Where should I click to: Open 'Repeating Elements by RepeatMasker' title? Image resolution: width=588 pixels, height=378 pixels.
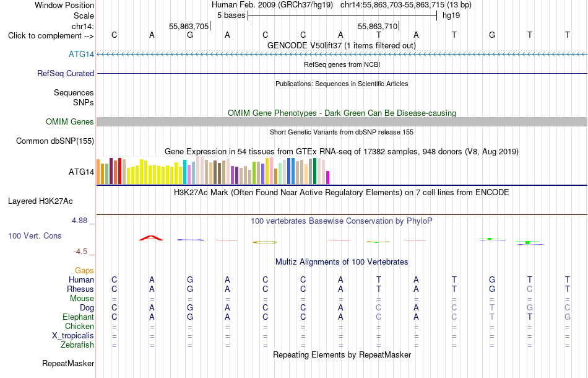(x=342, y=354)
